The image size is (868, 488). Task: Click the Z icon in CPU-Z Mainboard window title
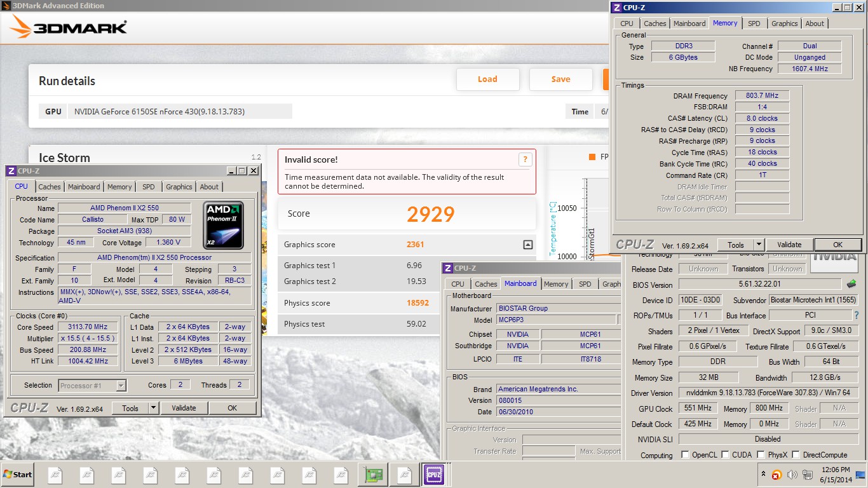pos(448,268)
